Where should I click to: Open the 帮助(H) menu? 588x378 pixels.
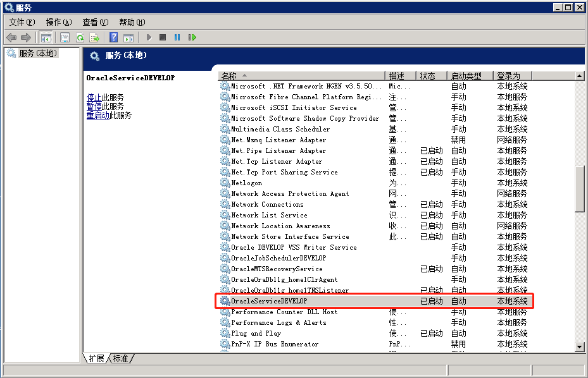point(132,23)
